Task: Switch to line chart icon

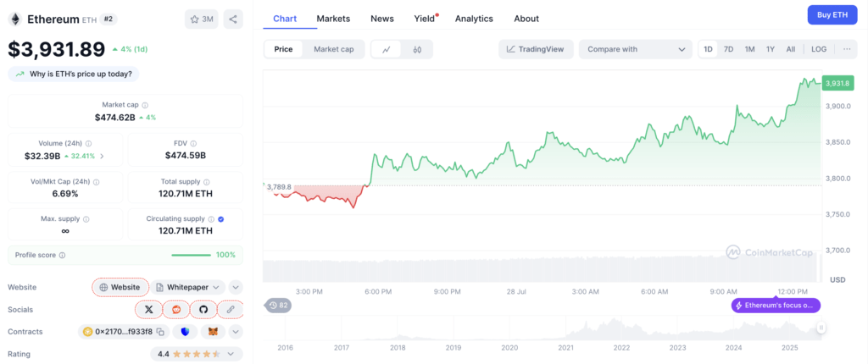Action: (387, 49)
